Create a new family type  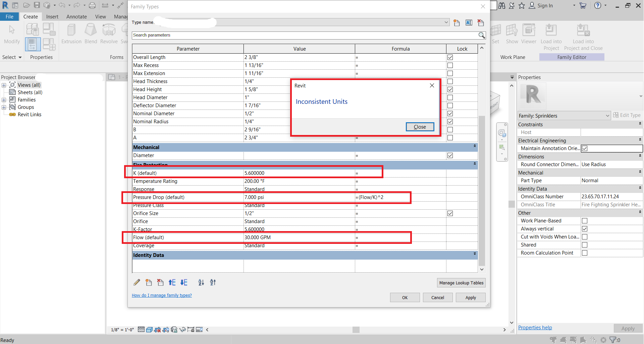click(x=457, y=22)
